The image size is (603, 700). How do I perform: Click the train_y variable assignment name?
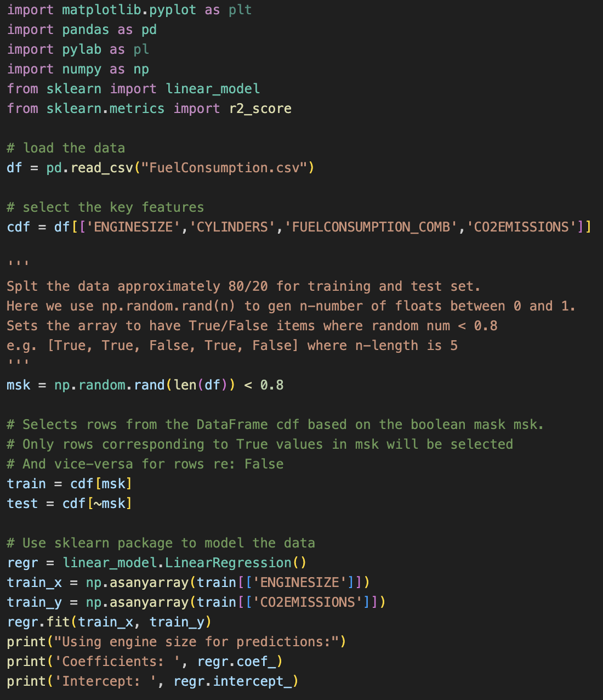[35, 602]
